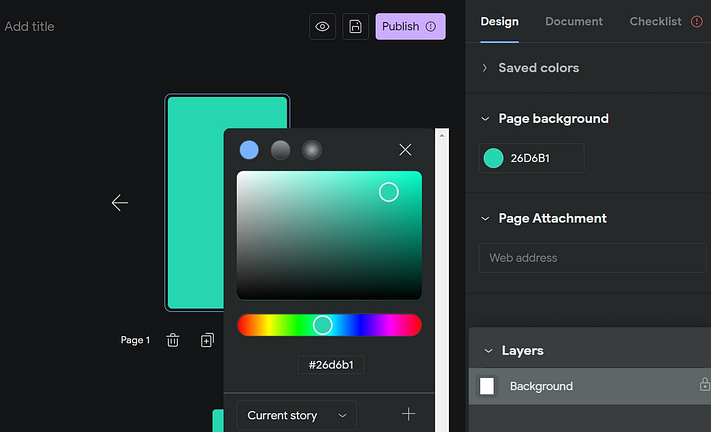Delete Page 1 with trash icon
Image resolution: width=711 pixels, height=432 pixels.
point(173,340)
